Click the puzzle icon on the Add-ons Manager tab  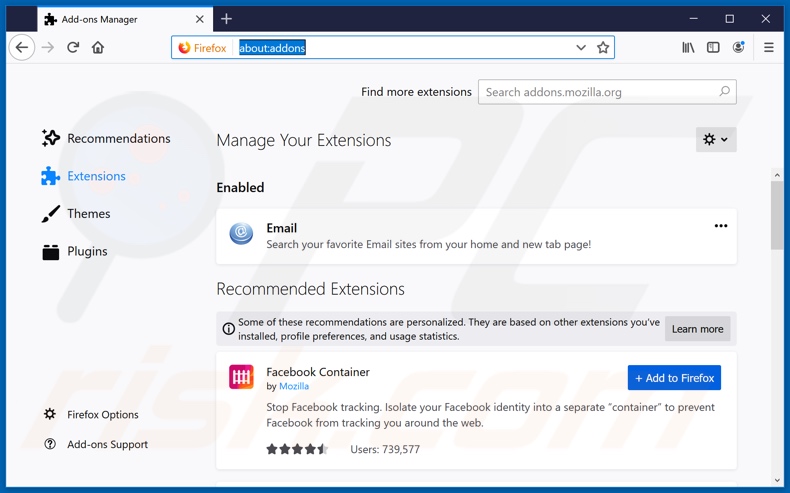click(x=50, y=19)
